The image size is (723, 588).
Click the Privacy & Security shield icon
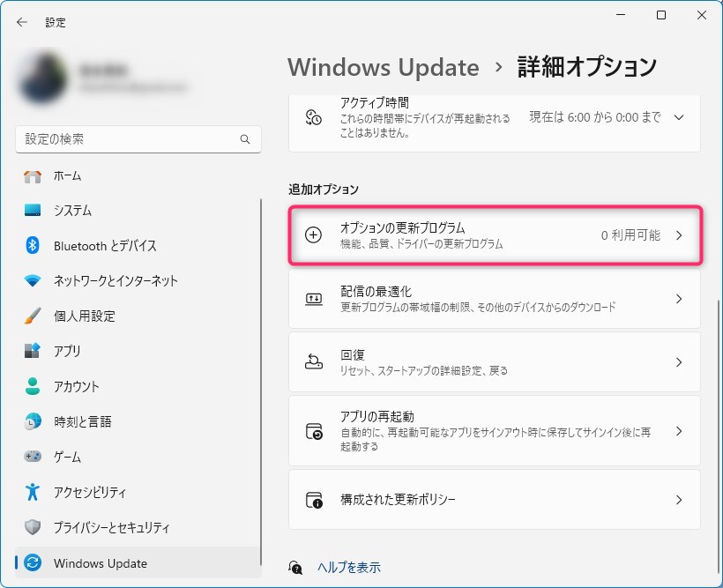33,527
